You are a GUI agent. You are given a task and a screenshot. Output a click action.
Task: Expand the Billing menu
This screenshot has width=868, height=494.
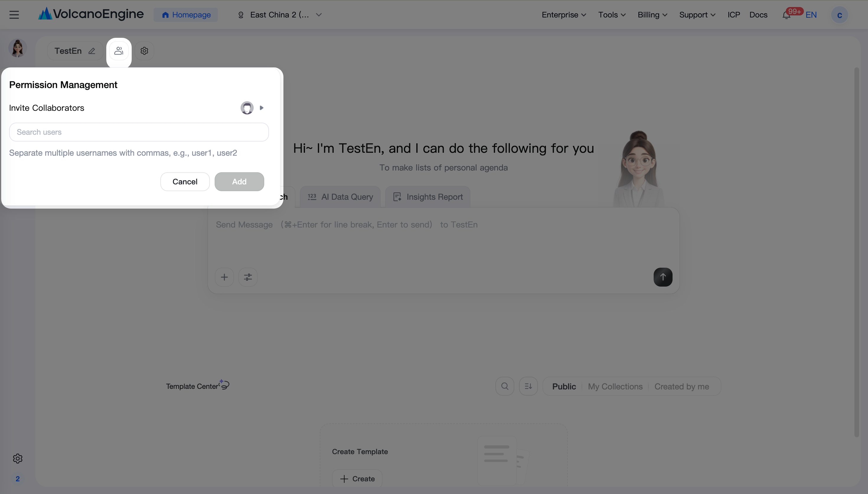[652, 15]
